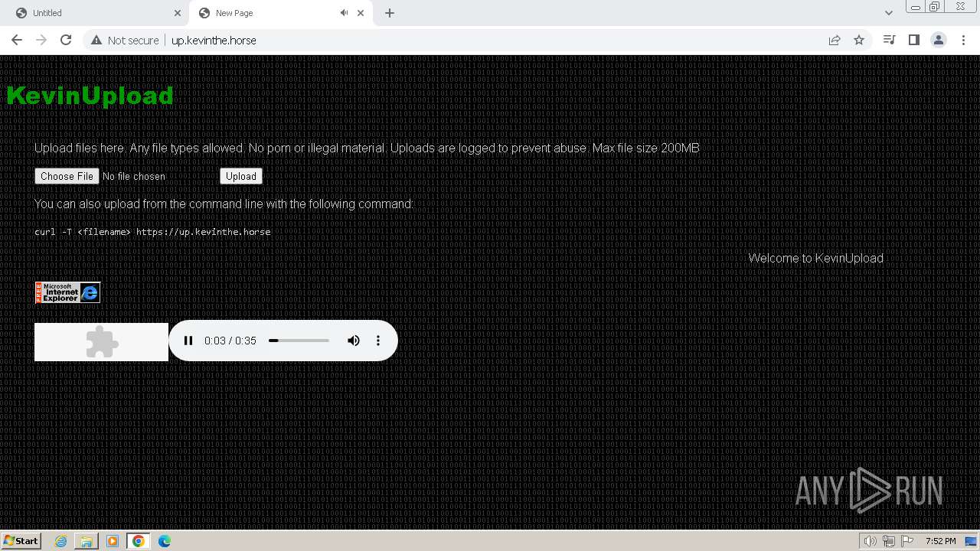Open Windows Media Player from taskbar
This screenshot has width=980, height=551.
(113, 541)
